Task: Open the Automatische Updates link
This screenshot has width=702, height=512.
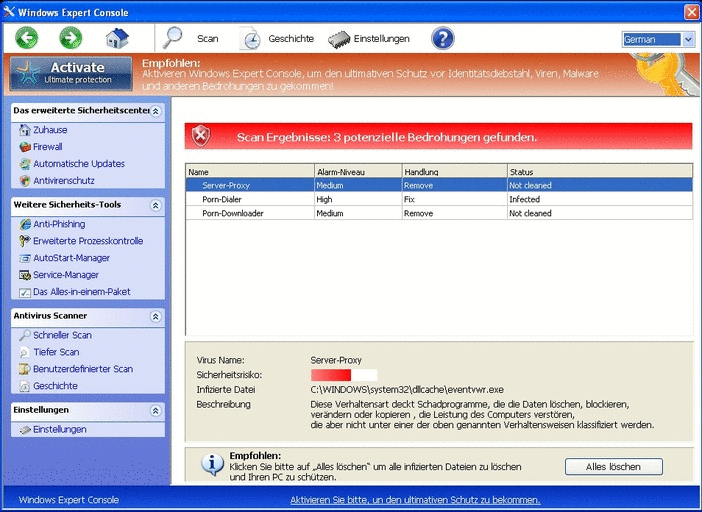Action: (x=79, y=164)
